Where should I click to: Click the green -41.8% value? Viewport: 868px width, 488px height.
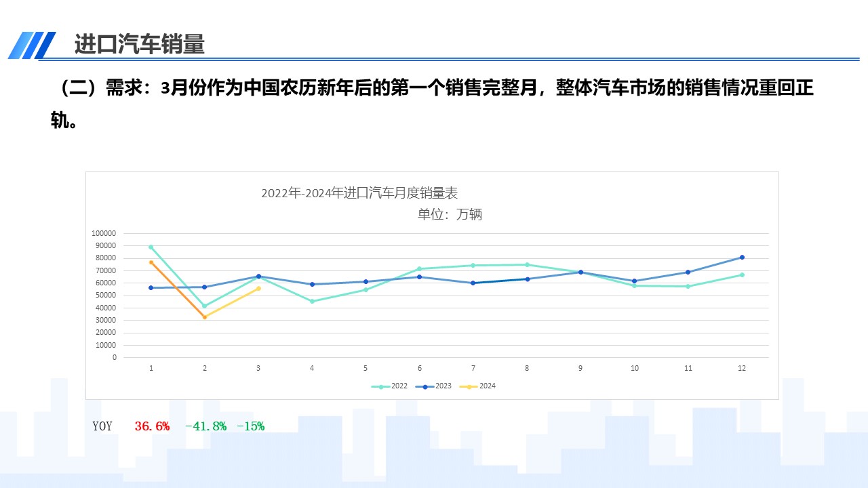[x=205, y=426]
